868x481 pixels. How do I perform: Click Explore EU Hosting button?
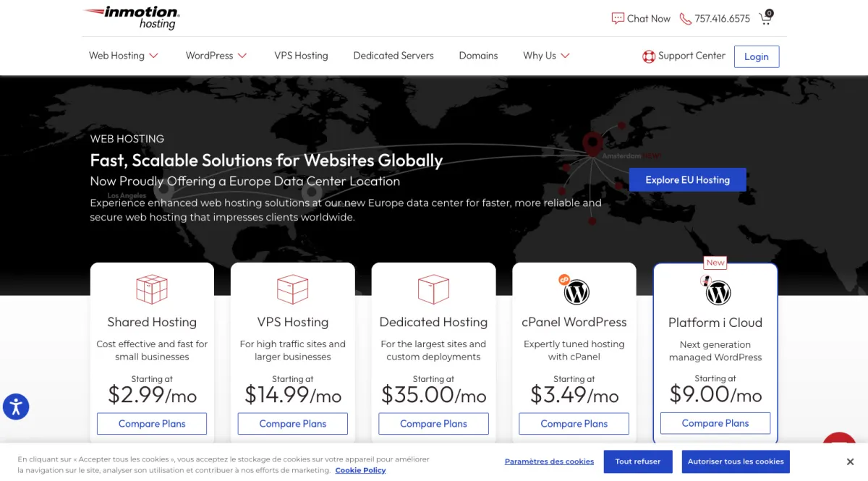click(687, 179)
